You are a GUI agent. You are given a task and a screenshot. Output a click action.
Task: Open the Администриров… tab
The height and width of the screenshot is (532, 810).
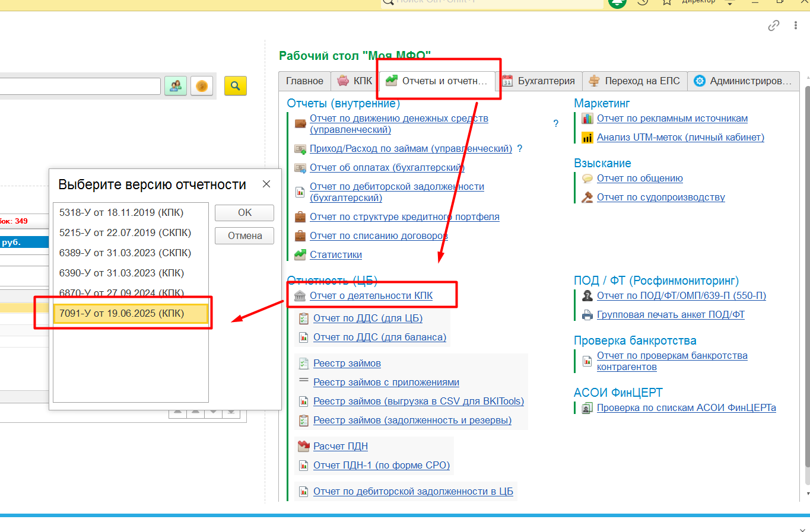743,81
